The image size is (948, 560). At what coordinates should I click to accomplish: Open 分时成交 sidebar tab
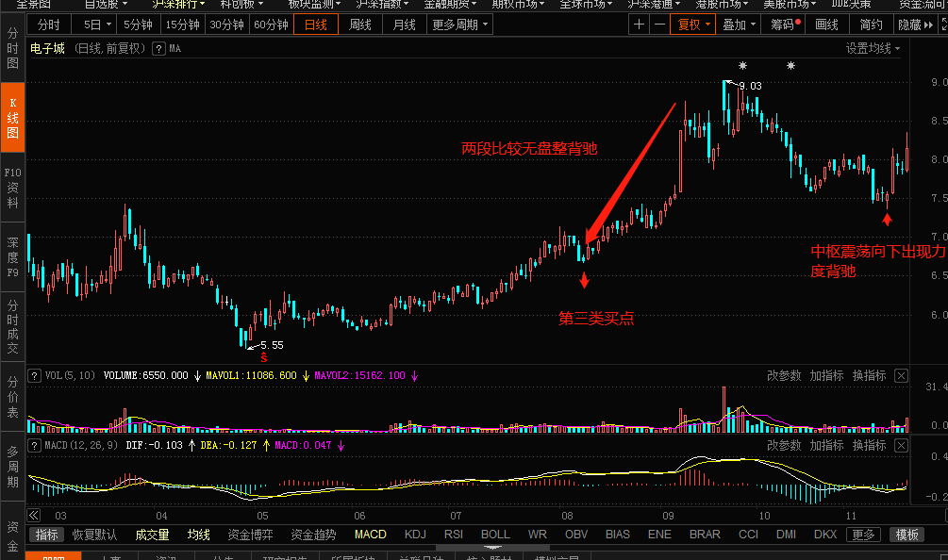pyautogui.click(x=12, y=327)
